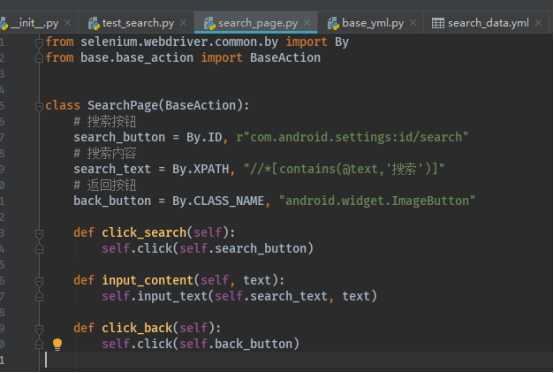The image size is (554, 373).
Task: Collapse the SearchPage class fold marker
Action: (x=39, y=106)
